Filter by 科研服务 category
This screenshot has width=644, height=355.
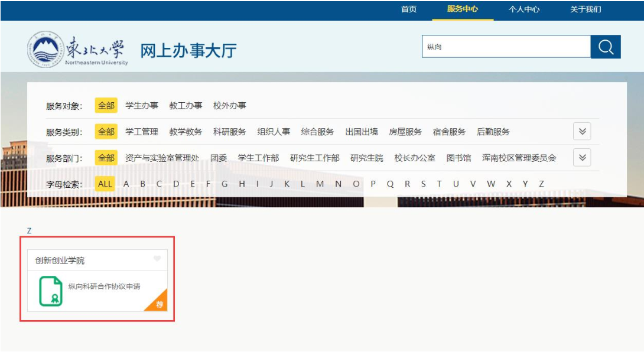(229, 132)
